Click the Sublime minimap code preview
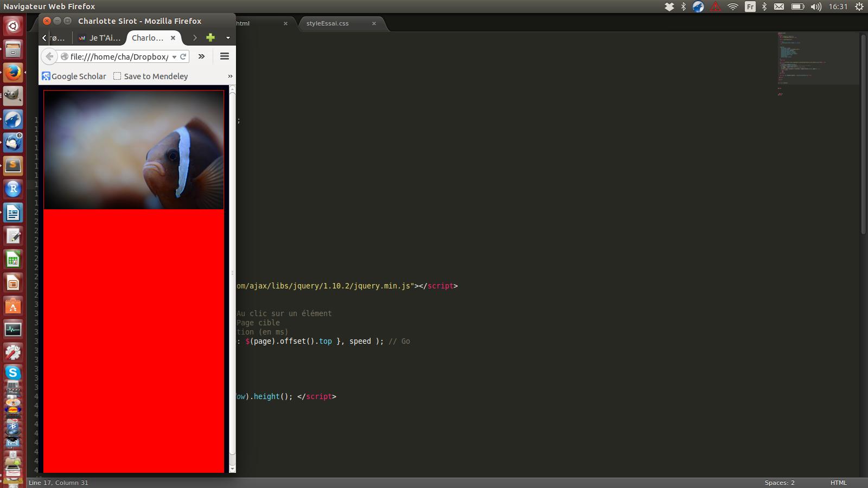The height and width of the screenshot is (488, 868). point(817,59)
